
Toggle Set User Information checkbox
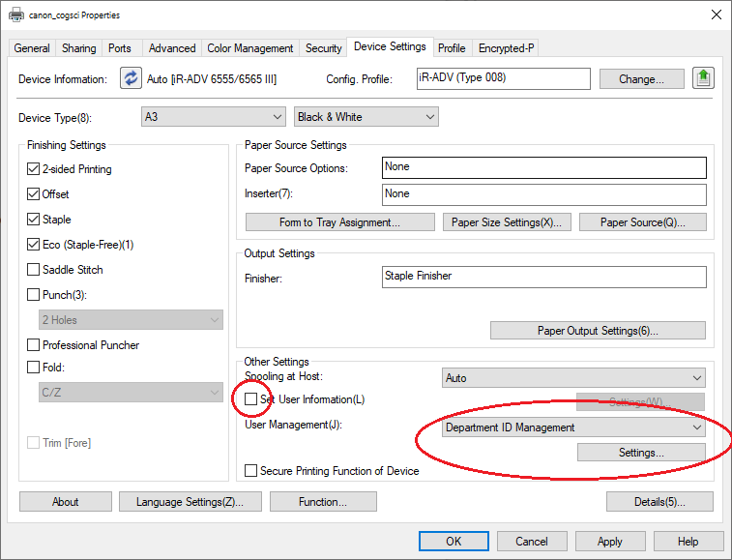(x=251, y=399)
